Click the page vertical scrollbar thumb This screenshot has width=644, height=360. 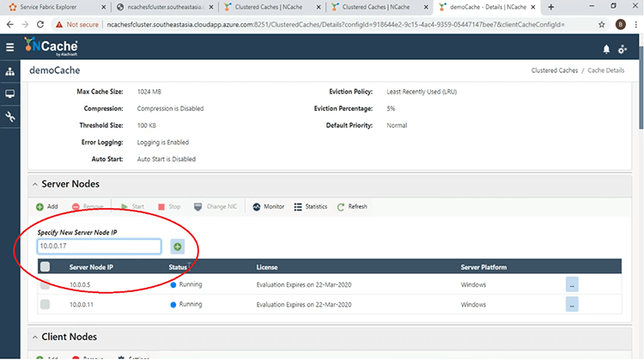pyautogui.click(x=641, y=88)
